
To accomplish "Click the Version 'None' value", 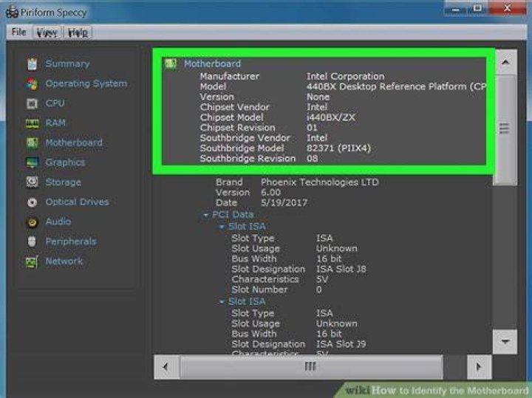I will point(318,97).
